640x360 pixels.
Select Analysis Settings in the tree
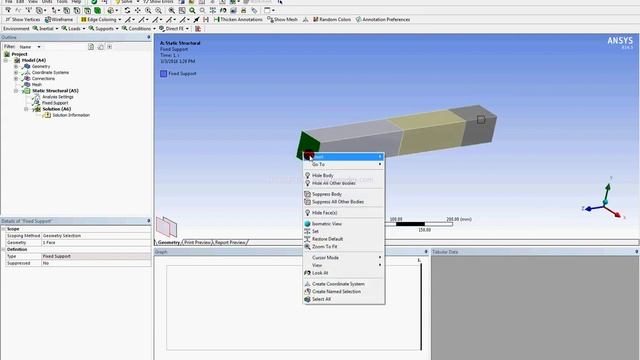(58, 97)
